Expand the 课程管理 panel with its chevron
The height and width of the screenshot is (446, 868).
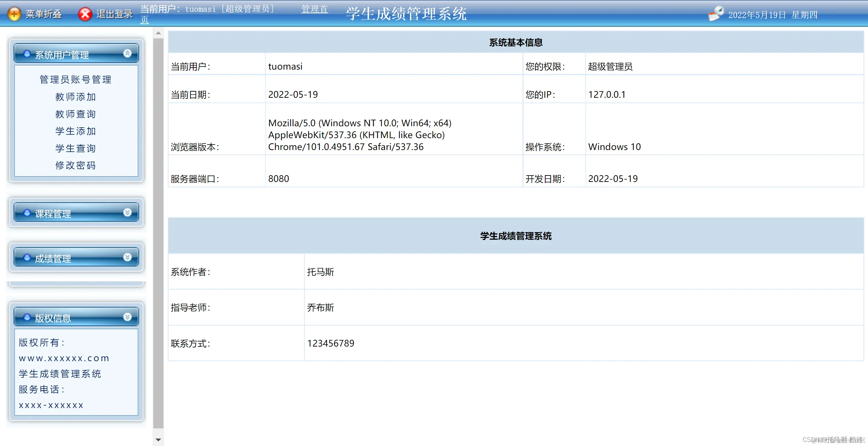[x=127, y=212]
